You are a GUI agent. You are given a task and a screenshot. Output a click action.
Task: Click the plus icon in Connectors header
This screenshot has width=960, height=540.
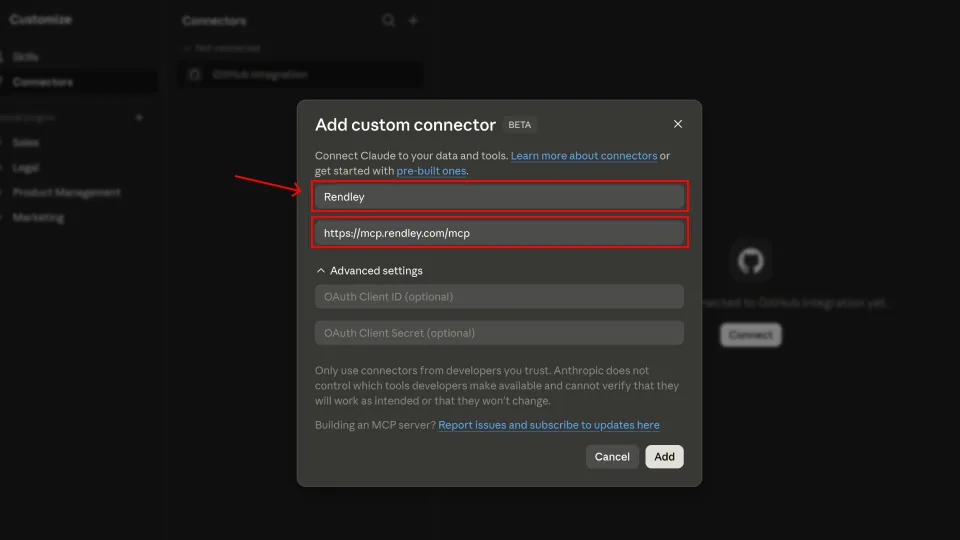(x=413, y=20)
